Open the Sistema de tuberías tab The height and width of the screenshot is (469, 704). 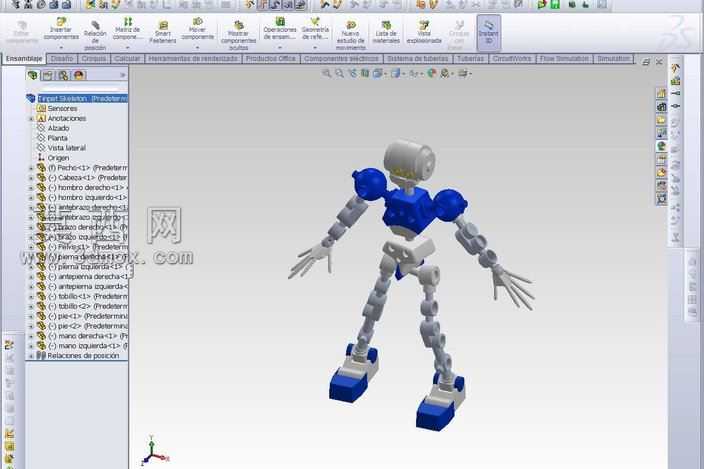(418, 59)
